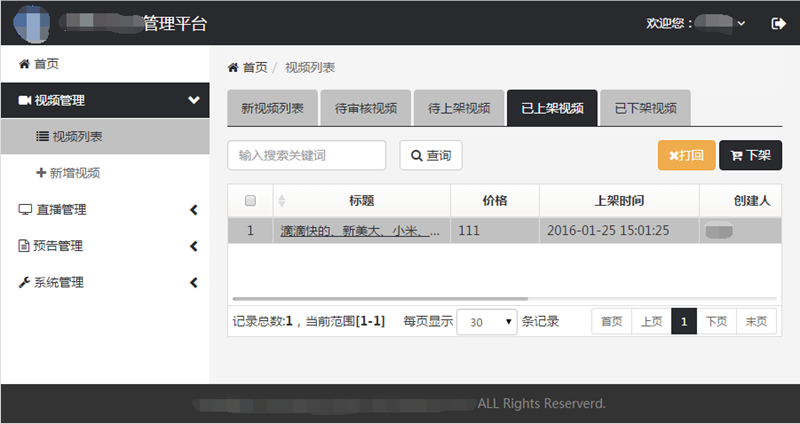Click the orange 打回 button

687,155
